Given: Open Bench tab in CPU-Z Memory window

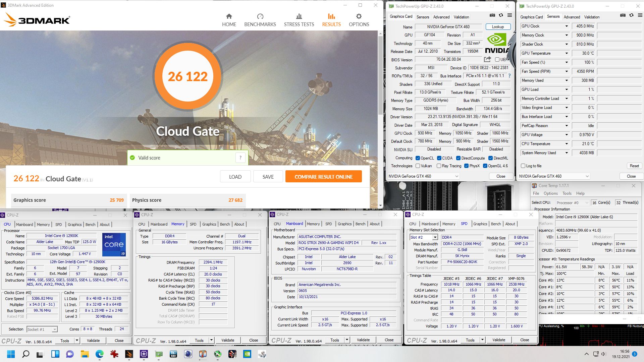Looking at the screenshot, I should pos(225,224).
